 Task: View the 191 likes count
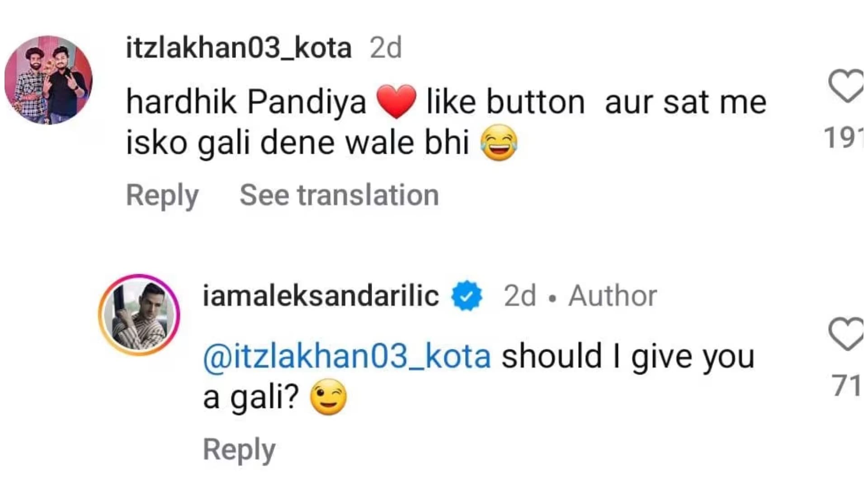coord(844,137)
